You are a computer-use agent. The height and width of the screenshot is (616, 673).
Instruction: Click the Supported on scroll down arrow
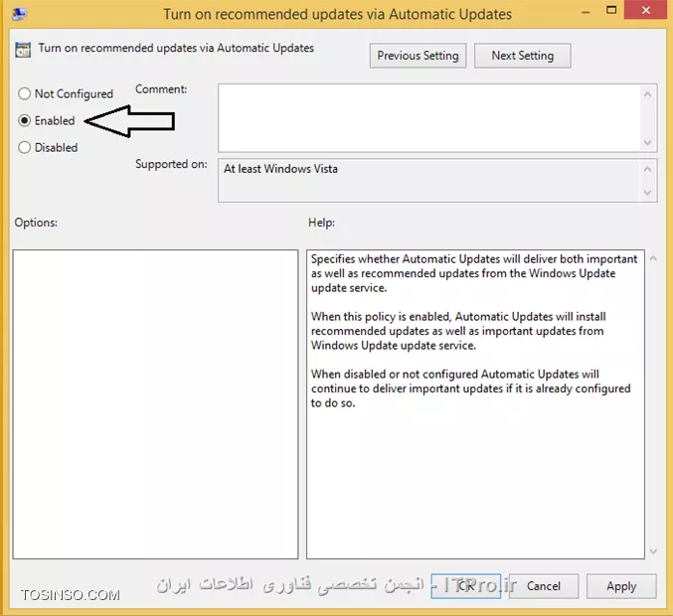pyautogui.click(x=648, y=193)
